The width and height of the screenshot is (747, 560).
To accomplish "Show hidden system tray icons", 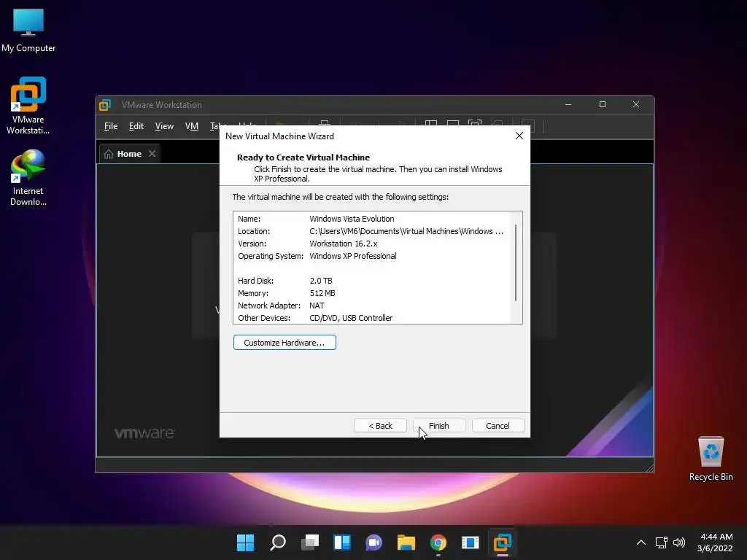I will pyautogui.click(x=641, y=542).
